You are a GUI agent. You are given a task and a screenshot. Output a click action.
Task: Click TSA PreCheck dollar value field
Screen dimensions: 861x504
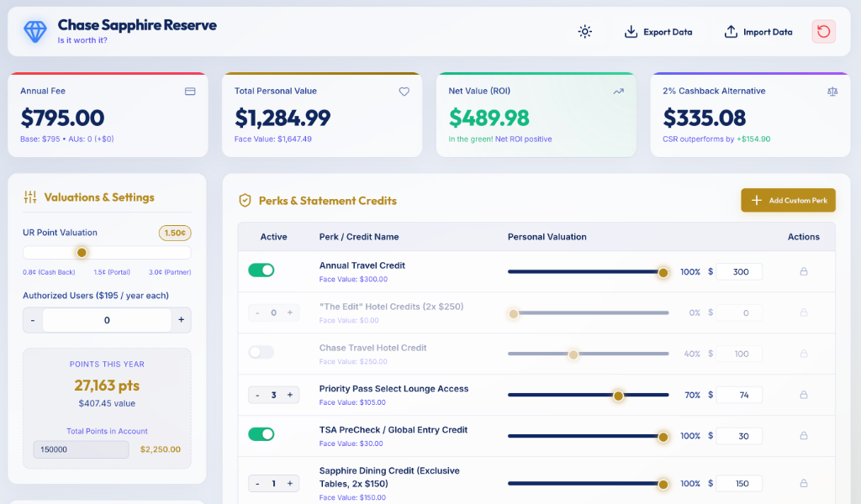[x=740, y=437]
